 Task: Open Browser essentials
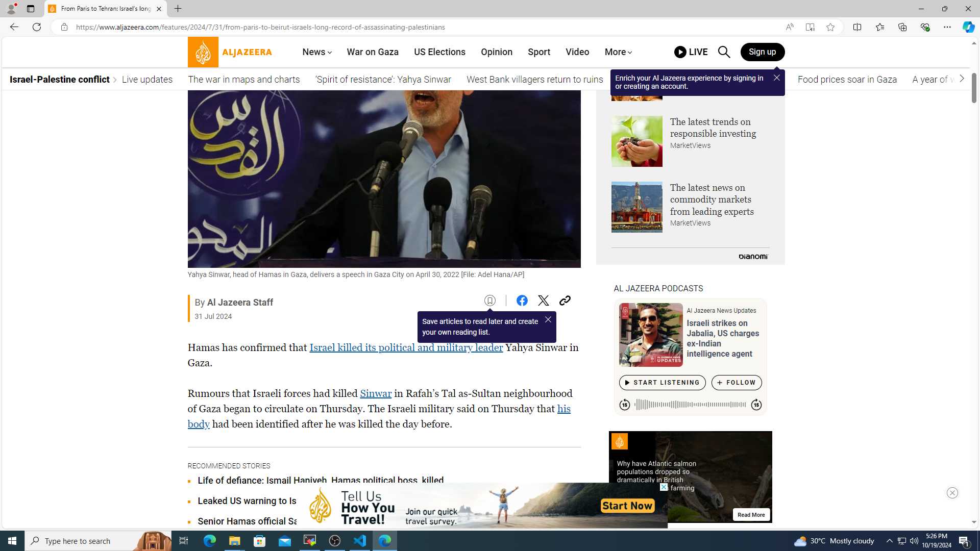pos(924,27)
